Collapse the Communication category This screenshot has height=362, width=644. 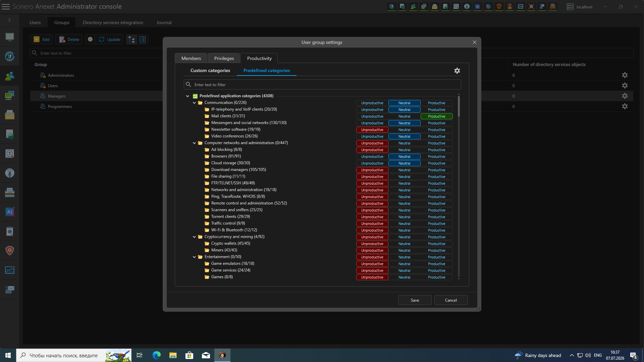coord(194,103)
